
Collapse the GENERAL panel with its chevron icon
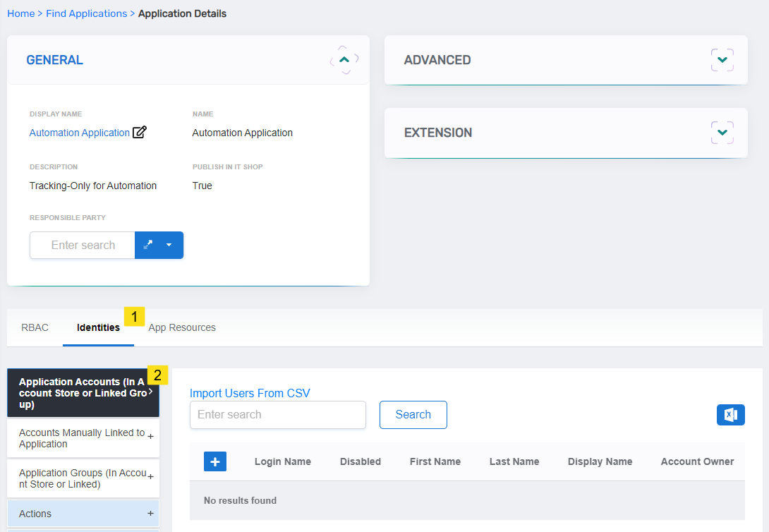[344, 59]
